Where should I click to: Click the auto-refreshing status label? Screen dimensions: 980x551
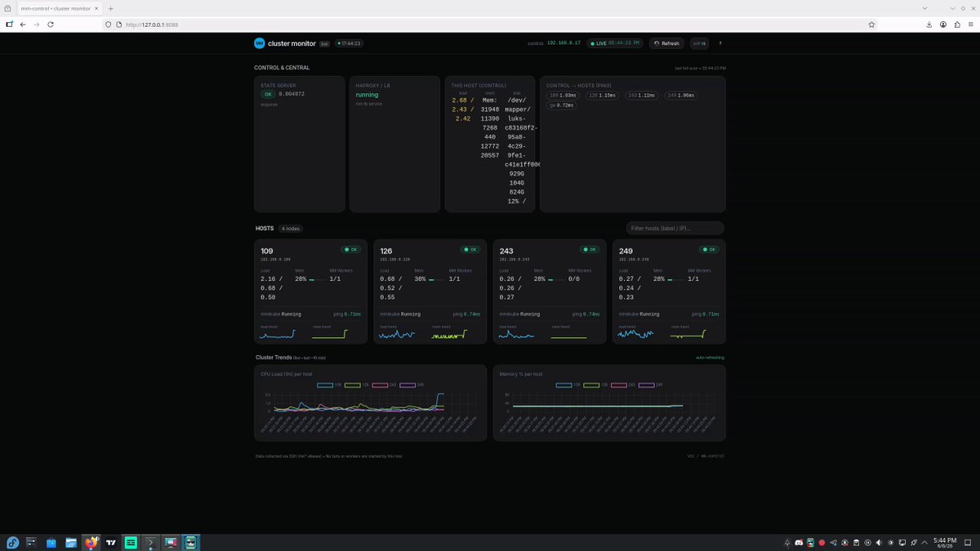pyautogui.click(x=710, y=358)
